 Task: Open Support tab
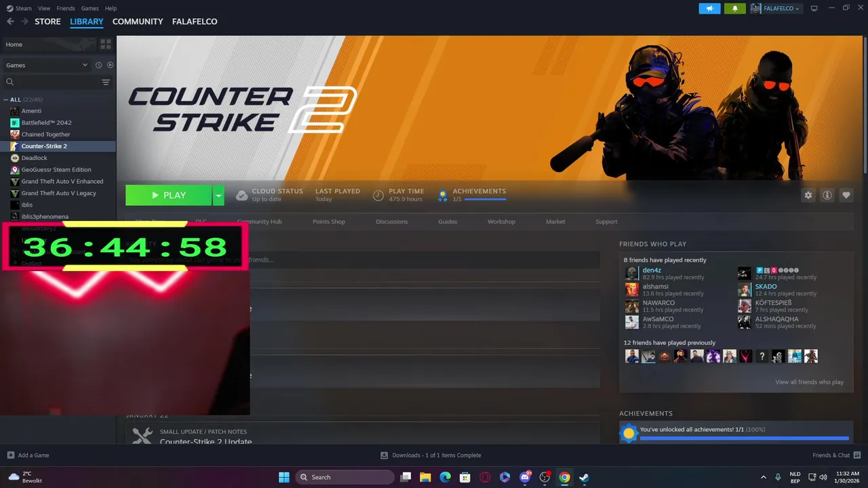pos(606,222)
